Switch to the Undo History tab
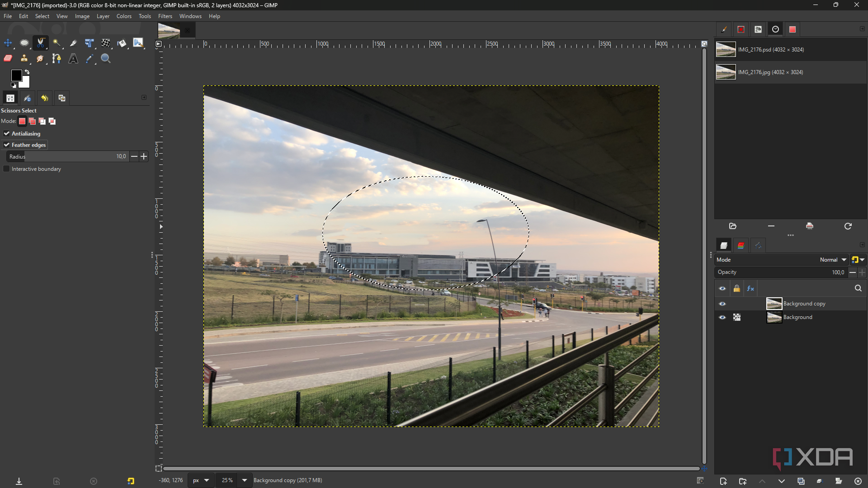 (44, 98)
